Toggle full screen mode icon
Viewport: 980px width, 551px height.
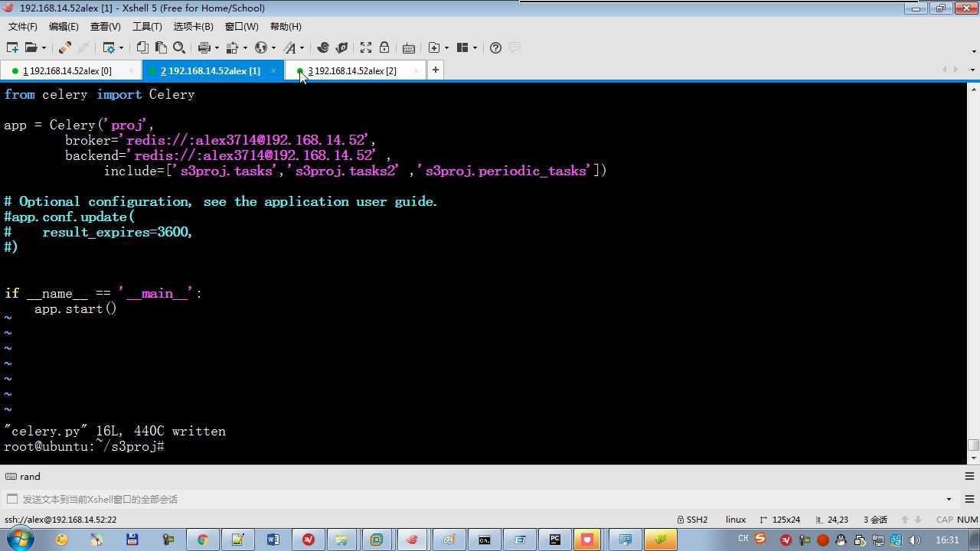click(366, 47)
